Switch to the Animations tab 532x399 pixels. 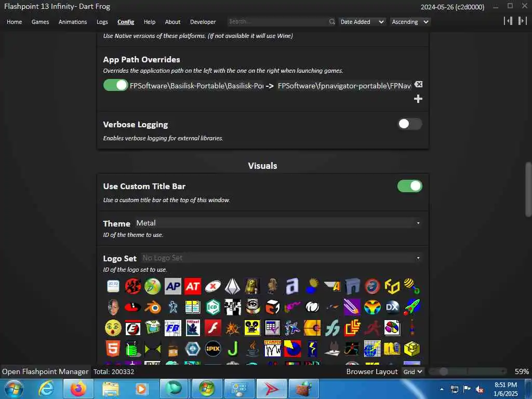pos(73,22)
